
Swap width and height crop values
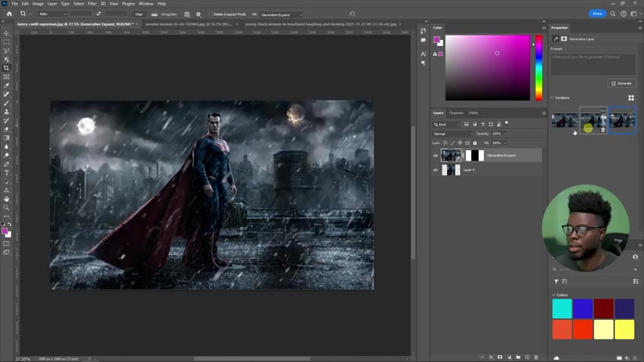pyautogui.click(x=99, y=14)
